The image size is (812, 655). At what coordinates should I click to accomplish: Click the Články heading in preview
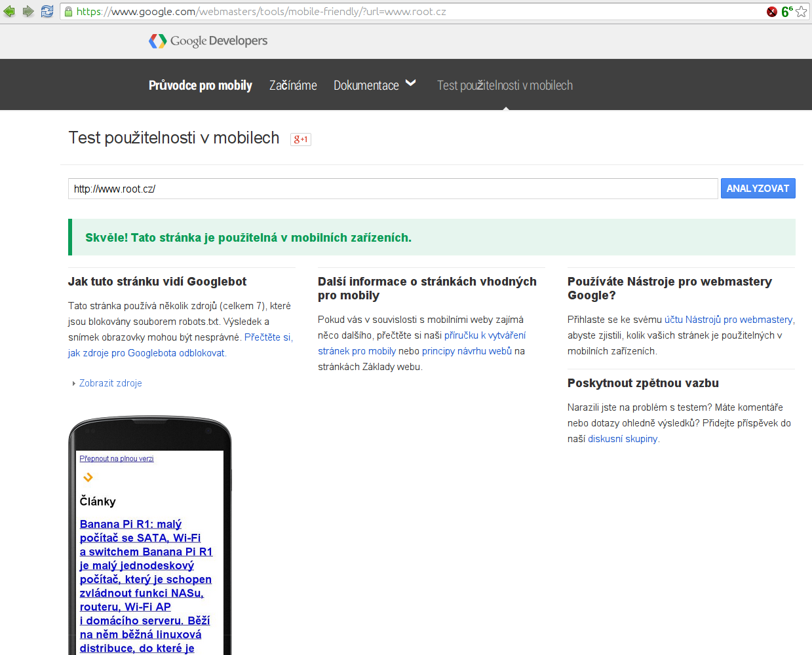pos(98,502)
